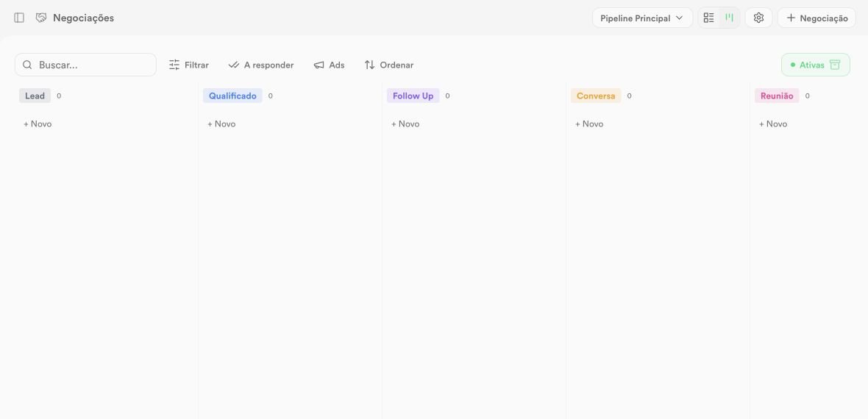Open the Filtrar filter options
868x419 pixels.
click(189, 65)
